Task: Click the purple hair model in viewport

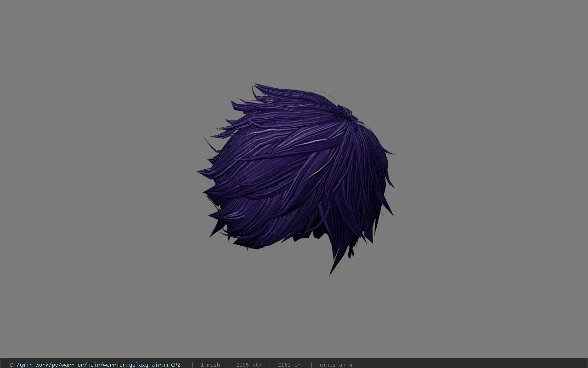Action: tap(296, 178)
